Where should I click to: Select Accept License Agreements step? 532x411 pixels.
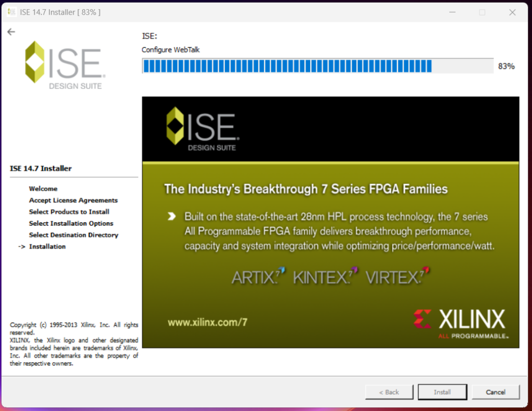73,200
